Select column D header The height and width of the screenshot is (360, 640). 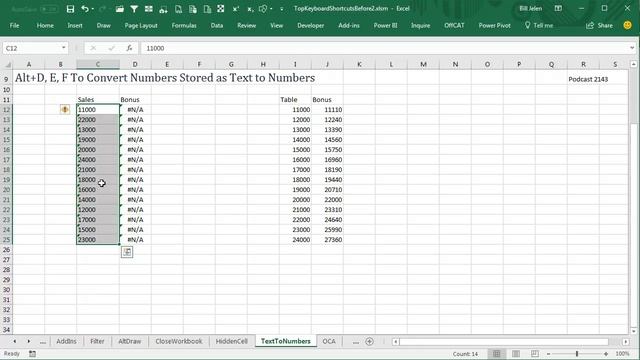(x=135, y=64)
